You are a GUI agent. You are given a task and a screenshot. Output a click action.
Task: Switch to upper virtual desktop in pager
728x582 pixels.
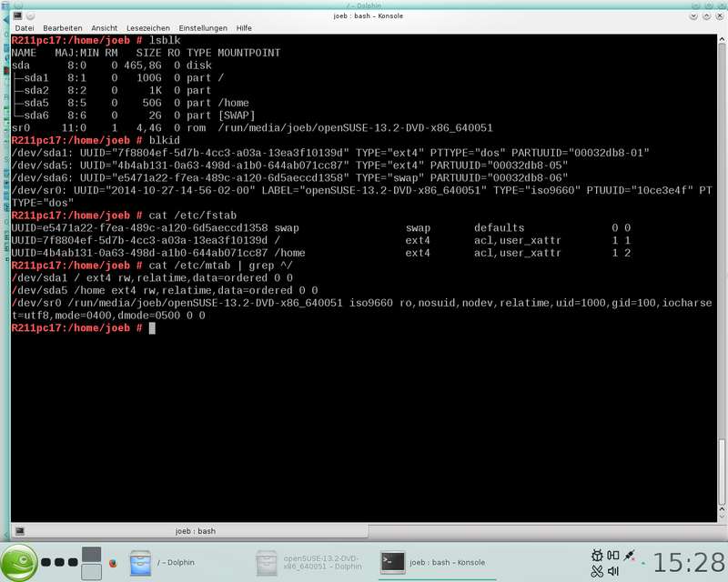point(92,554)
